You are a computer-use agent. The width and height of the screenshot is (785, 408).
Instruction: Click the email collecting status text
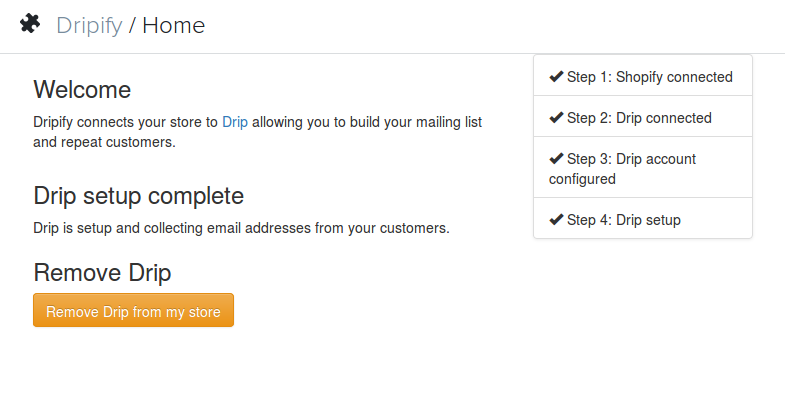(241, 228)
